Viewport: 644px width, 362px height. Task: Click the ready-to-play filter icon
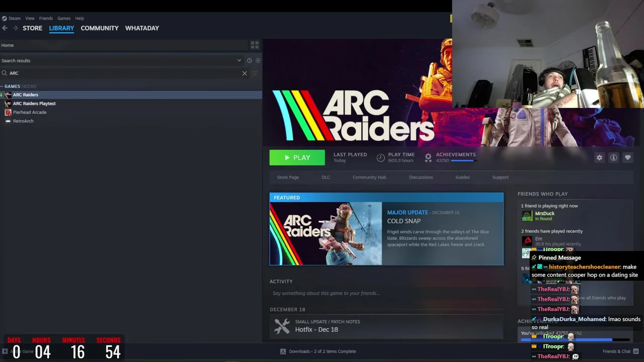(x=258, y=60)
